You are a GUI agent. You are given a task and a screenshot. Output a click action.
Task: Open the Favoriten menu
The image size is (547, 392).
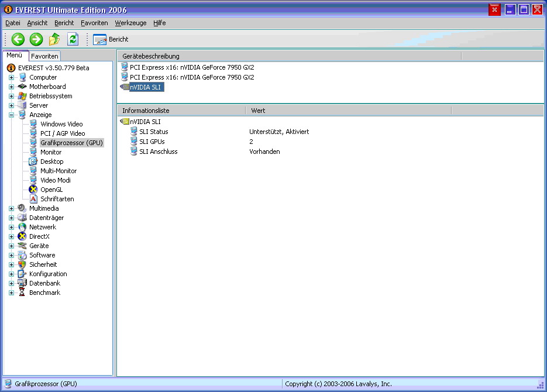[94, 23]
